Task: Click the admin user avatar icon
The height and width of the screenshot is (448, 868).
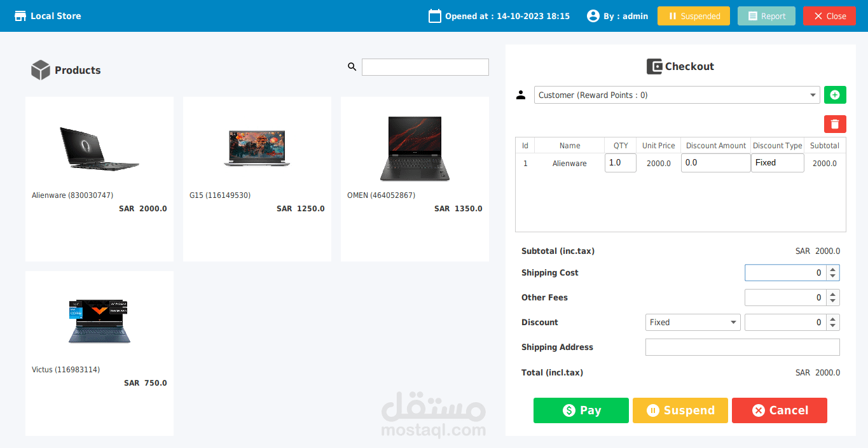Action: pos(593,16)
